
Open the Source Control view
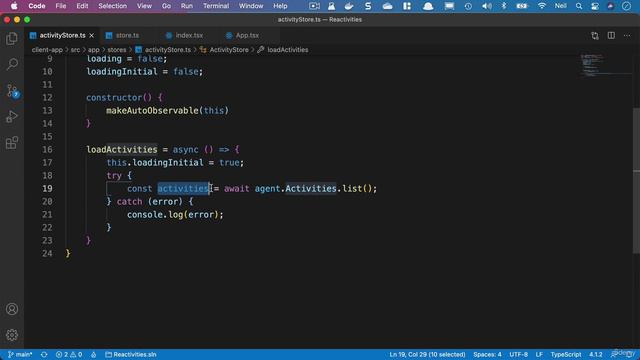click(x=12, y=91)
